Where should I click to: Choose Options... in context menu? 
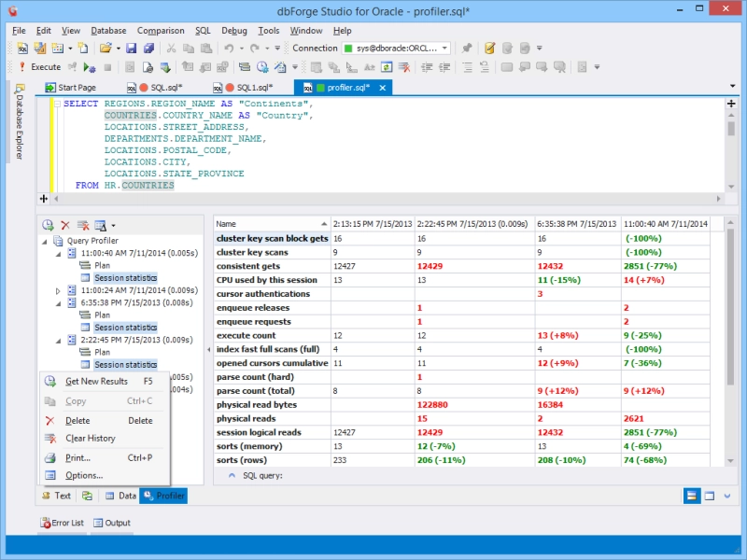click(x=105, y=475)
